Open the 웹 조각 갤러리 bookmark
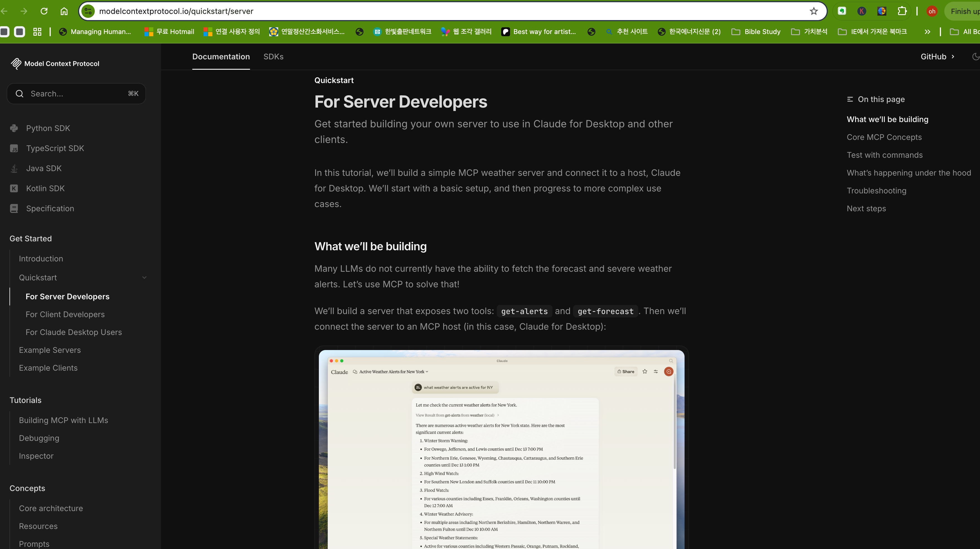 (466, 31)
